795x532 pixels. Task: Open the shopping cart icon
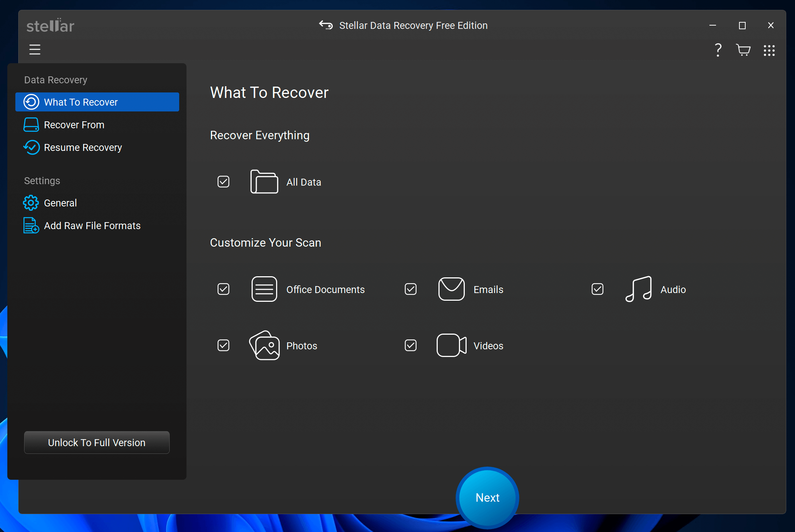[743, 50]
